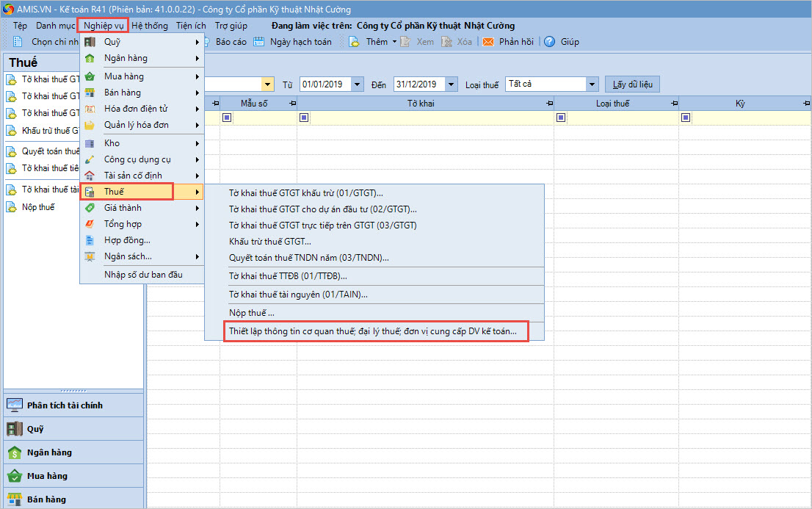Click the Quỹ icon in Nghiệp vụ menu
812x509 pixels.
[x=90, y=42]
